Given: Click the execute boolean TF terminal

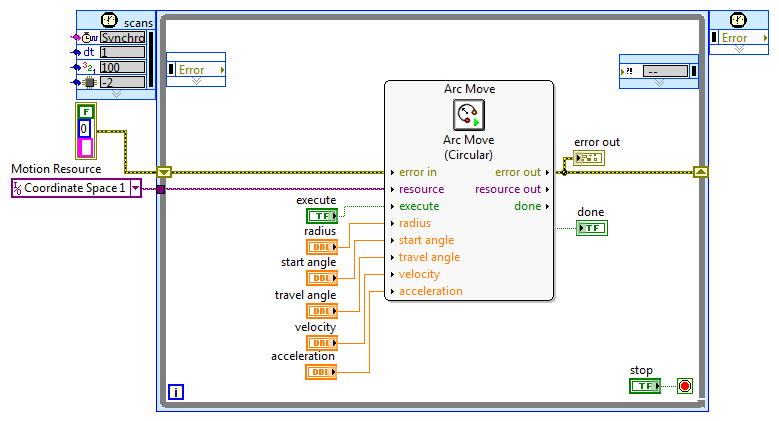Looking at the screenshot, I should click(x=321, y=215).
